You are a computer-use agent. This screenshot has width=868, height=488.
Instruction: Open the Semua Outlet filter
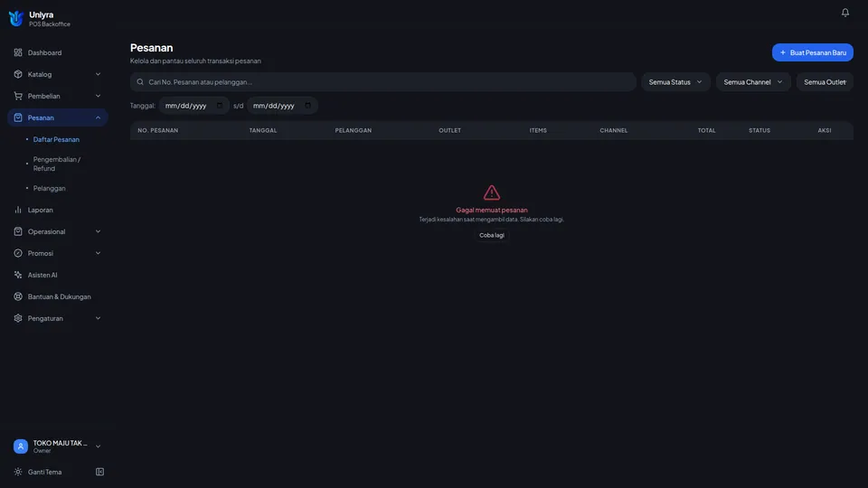(825, 82)
